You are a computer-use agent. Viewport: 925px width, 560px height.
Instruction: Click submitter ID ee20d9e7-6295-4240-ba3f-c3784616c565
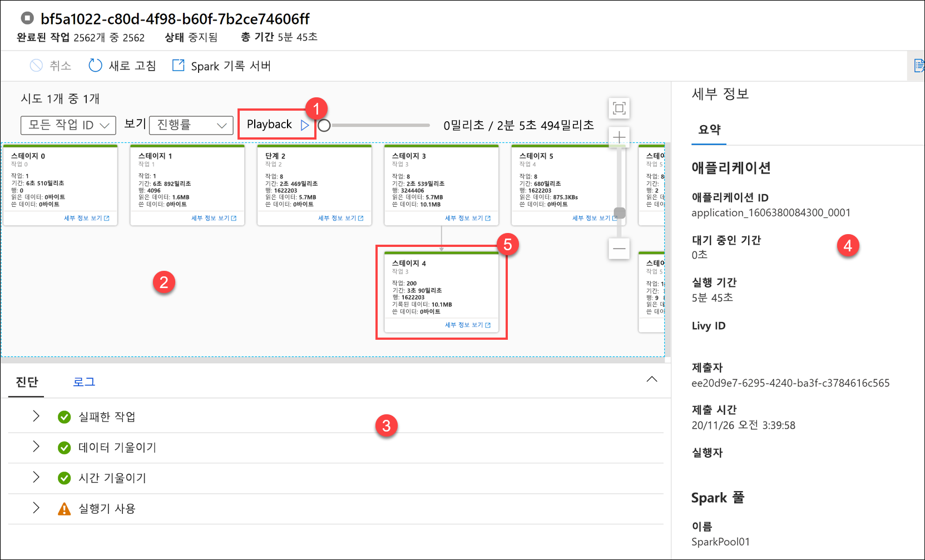pyautogui.click(x=790, y=383)
